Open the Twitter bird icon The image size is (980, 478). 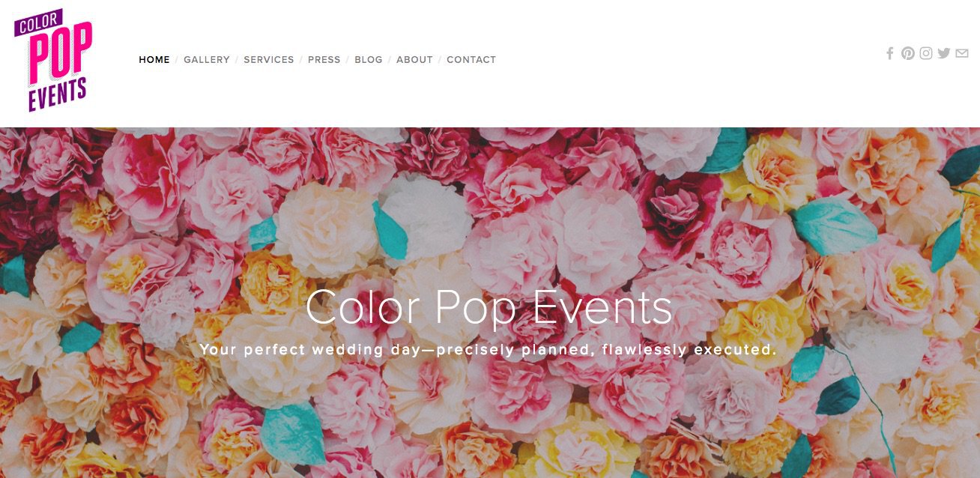click(944, 53)
